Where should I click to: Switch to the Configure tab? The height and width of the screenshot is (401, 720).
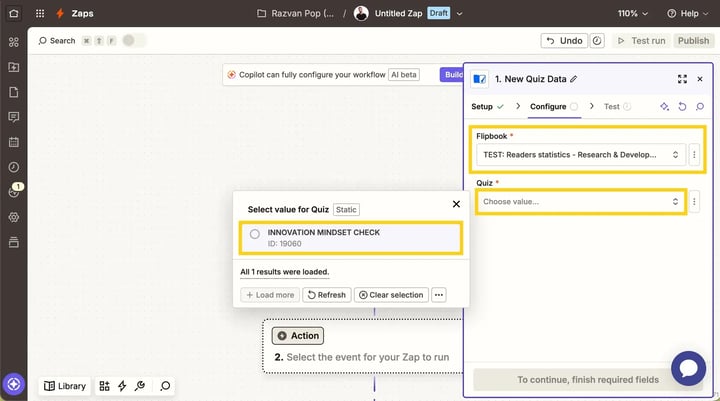point(554,107)
